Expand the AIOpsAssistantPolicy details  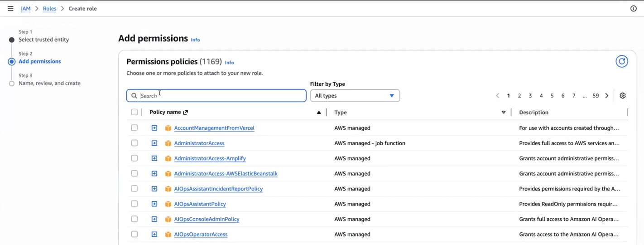point(154,204)
